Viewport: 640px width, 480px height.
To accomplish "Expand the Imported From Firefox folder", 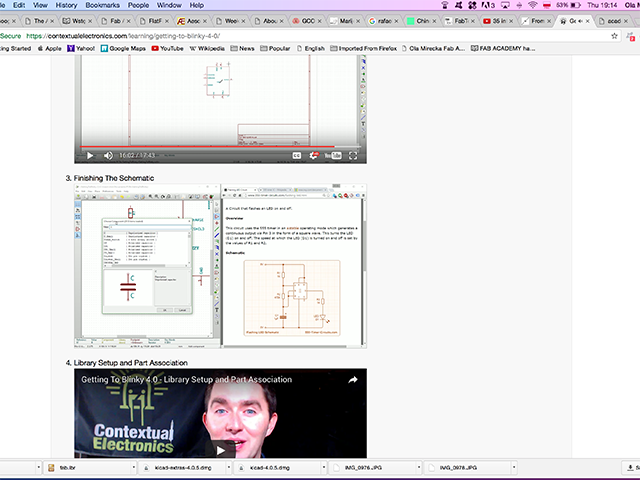I will (x=364, y=48).
